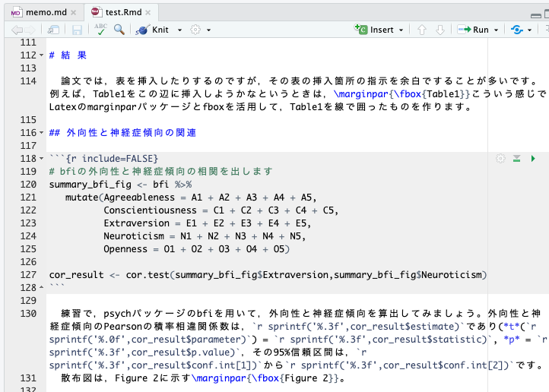Run the current chunk green play button

[533, 159]
